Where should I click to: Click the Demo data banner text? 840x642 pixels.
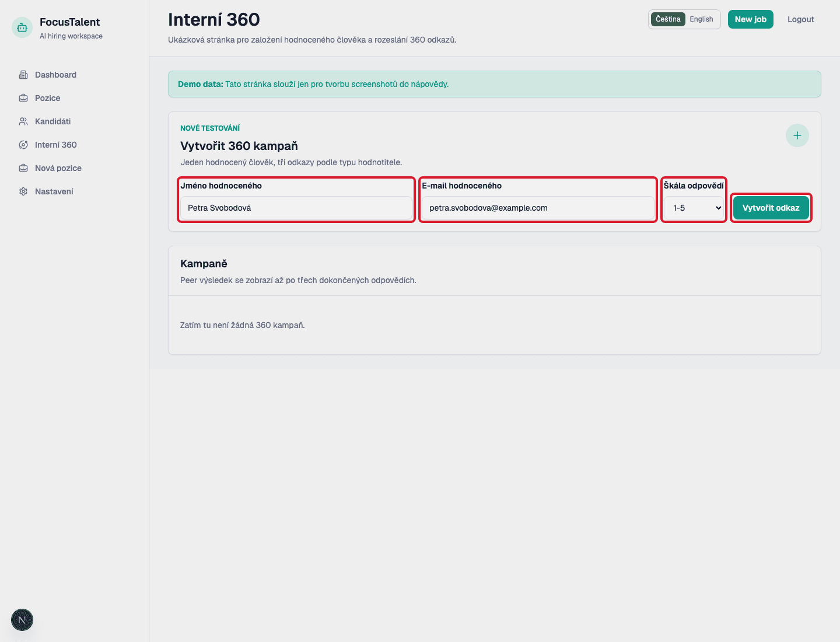(x=313, y=84)
